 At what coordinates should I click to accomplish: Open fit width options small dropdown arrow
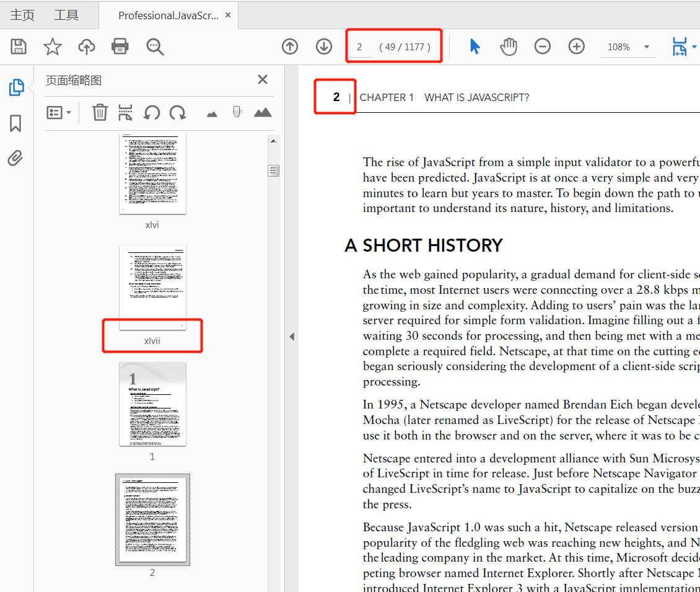[x=694, y=46]
